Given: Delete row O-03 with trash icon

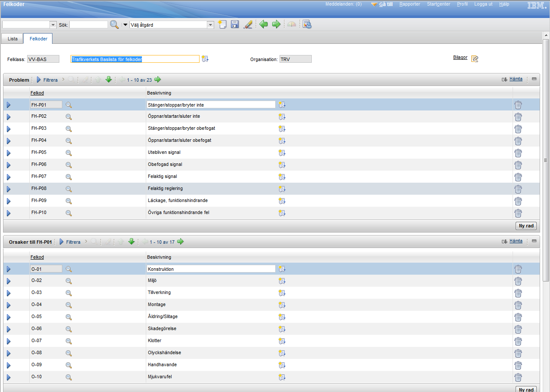Looking at the screenshot, I should click(x=518, y=293).
